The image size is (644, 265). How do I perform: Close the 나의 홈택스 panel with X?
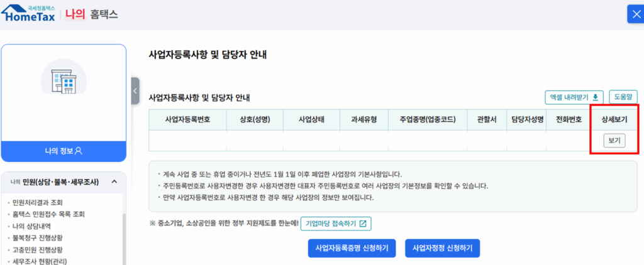point(635,14)
